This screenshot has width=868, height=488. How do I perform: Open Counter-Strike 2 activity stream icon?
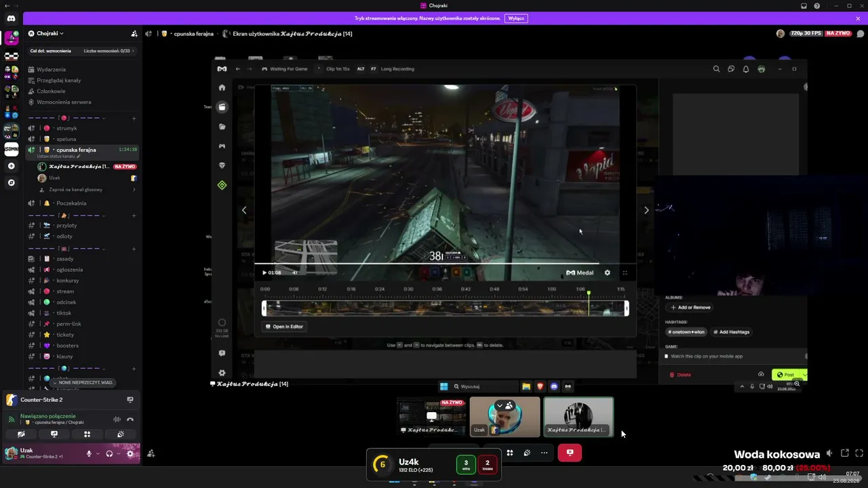pos(130,400)
